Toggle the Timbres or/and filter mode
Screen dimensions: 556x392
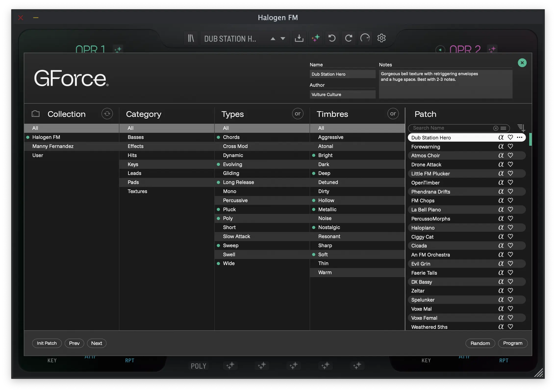pos(393,114)
